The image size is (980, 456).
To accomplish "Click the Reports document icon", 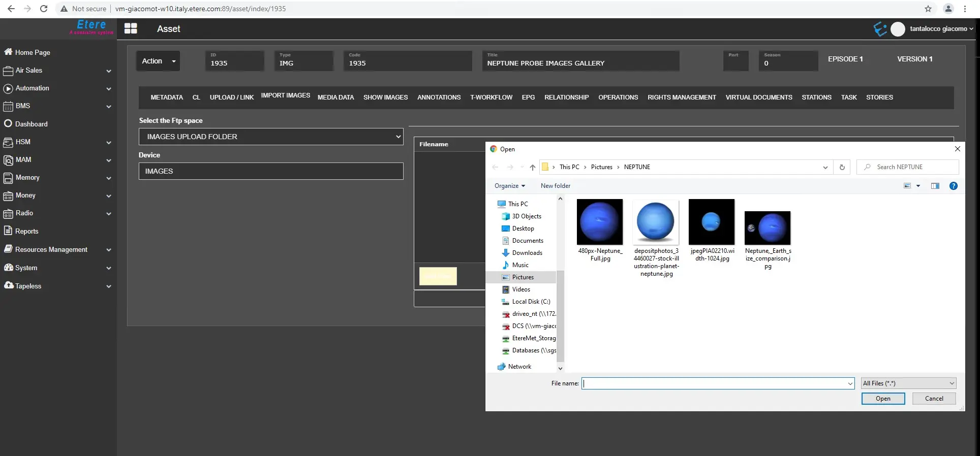I will click(x=8, y=231).
